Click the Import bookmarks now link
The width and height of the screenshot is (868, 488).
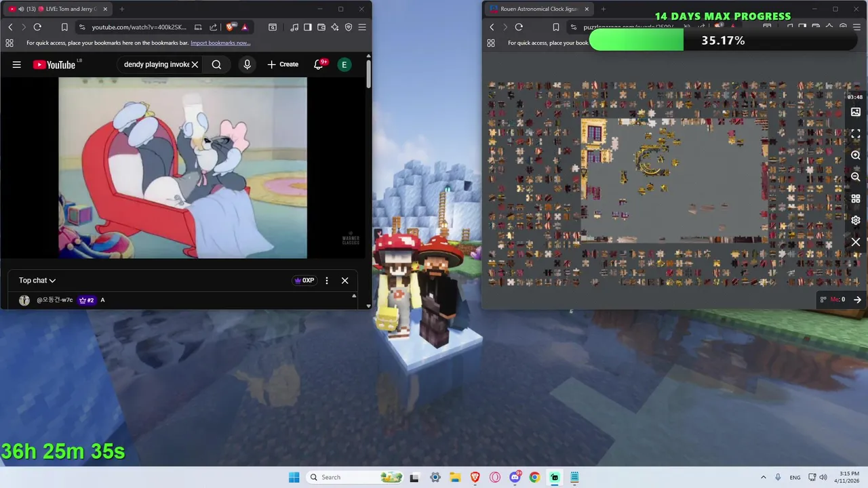[220, 43]
